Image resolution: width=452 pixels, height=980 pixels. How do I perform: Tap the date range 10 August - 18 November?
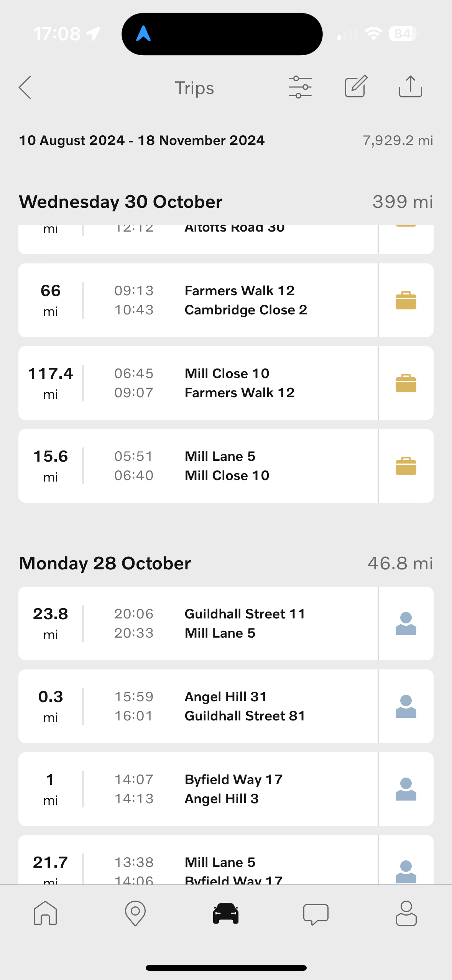(141, 140)
